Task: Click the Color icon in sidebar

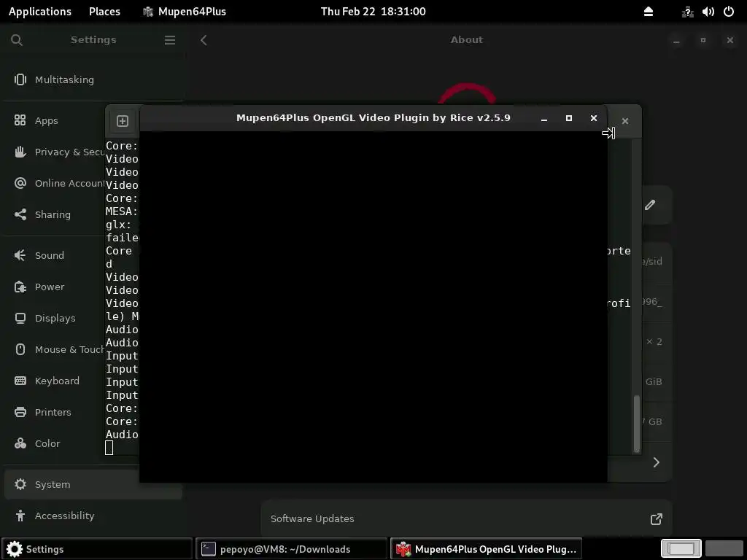Action: (20, 444)
